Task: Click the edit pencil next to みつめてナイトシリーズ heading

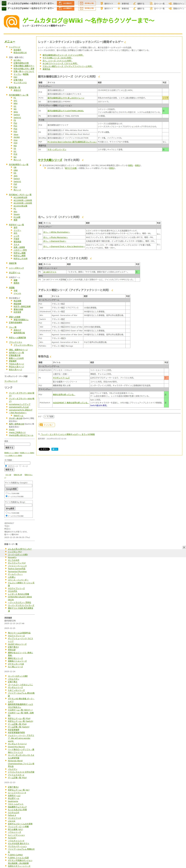Action: click(x=91, y=258)
